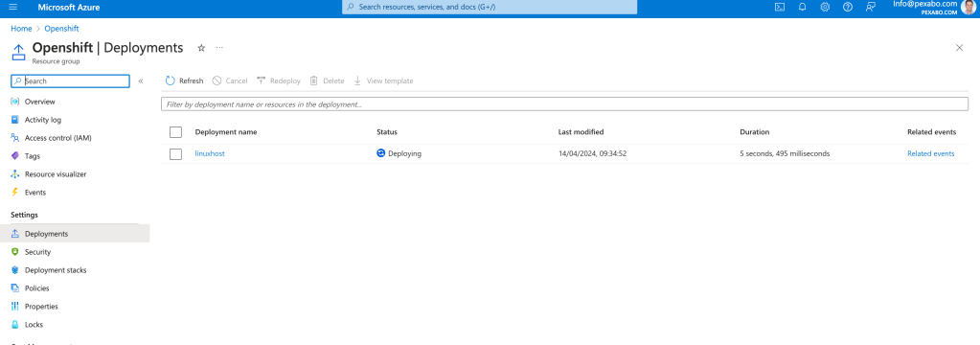The width and height of the screenshot is (980, 345).
Task: Focus the global Azure search bar
Action: point(490,7)
